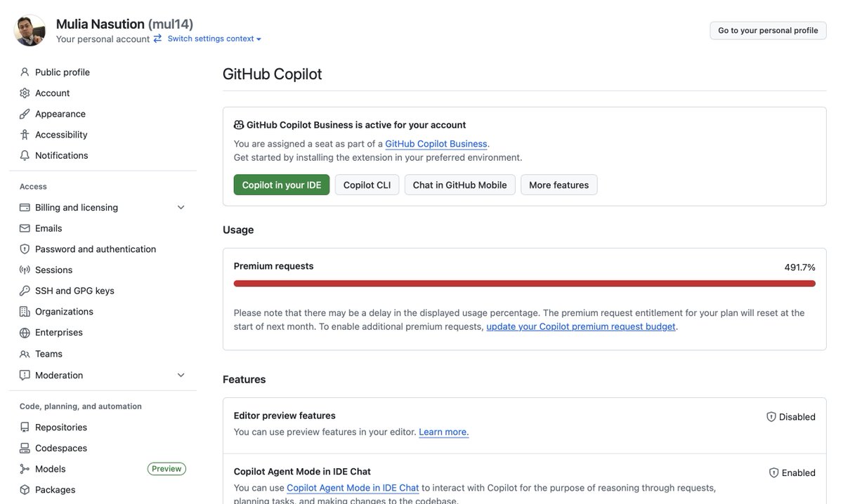
Task: Click the Preview badge next to Models
Action: 166,469
